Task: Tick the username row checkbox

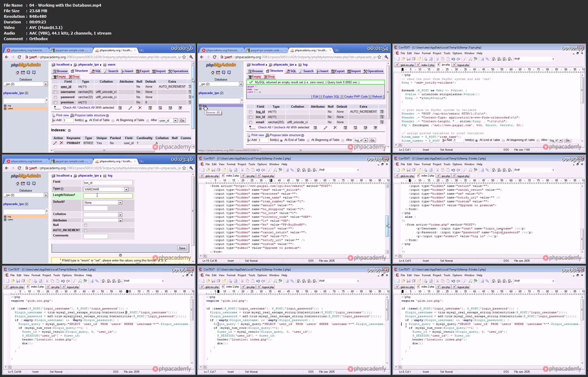Action: click(x=55, y=92)
